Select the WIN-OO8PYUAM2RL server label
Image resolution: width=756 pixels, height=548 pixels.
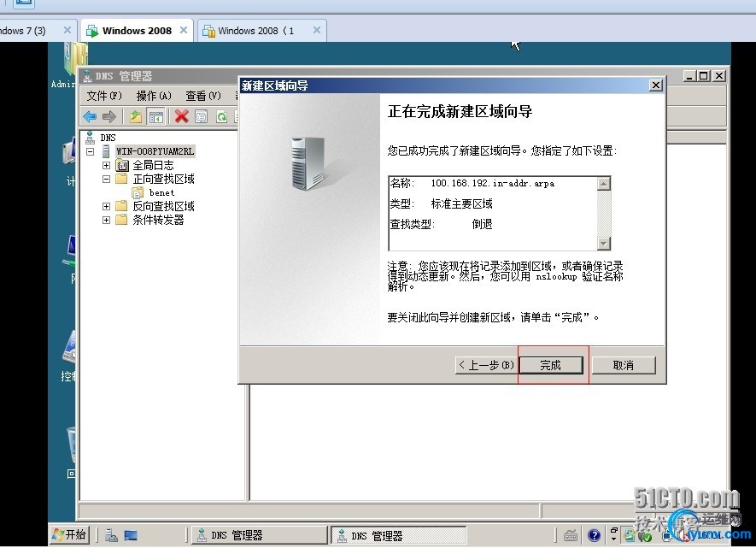[x=155, y=151]
